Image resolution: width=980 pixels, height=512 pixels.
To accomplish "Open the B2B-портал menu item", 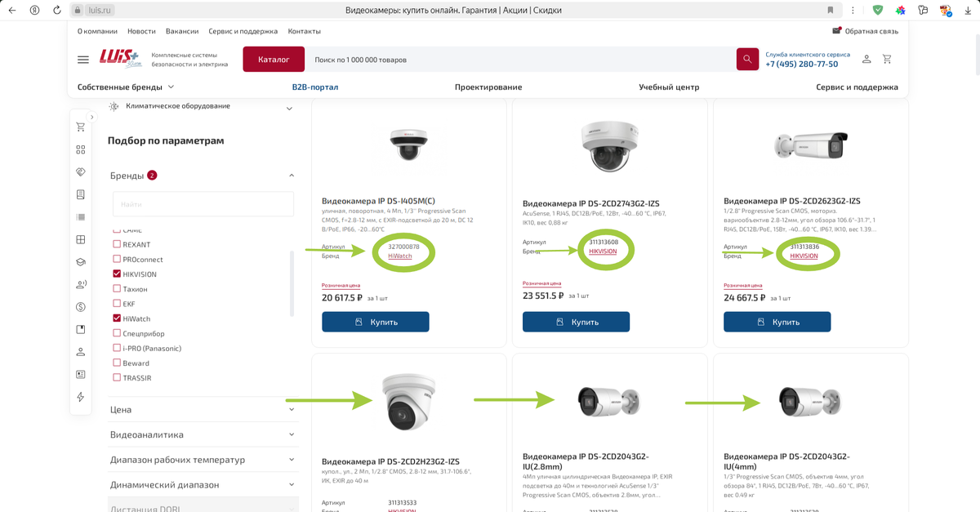I will pyautogui.click(x=315, y=87).
